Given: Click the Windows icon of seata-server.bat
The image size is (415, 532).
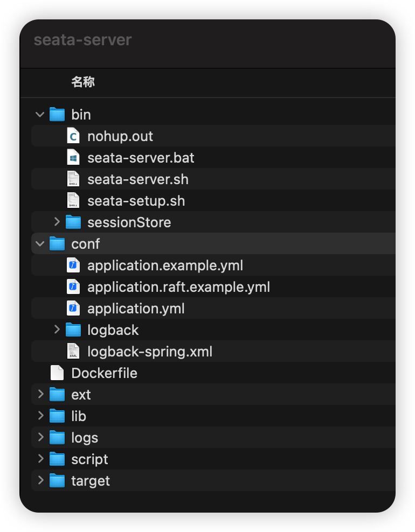Looking at the screenshot, I should pyautogui.click(x=73, y=158).
